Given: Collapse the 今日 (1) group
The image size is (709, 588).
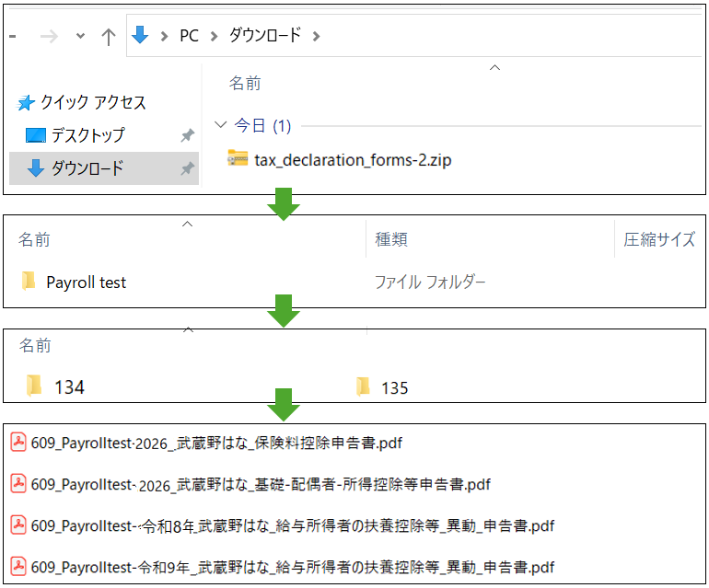Looking at the screenshot, I should [x=220, y=125].
